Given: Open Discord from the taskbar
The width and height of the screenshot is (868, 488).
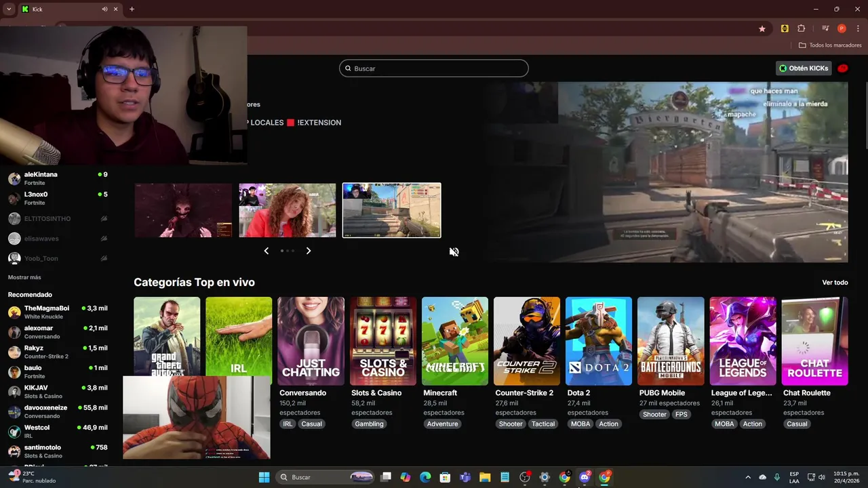Looking at the screenshot, I should coord(585,477).
